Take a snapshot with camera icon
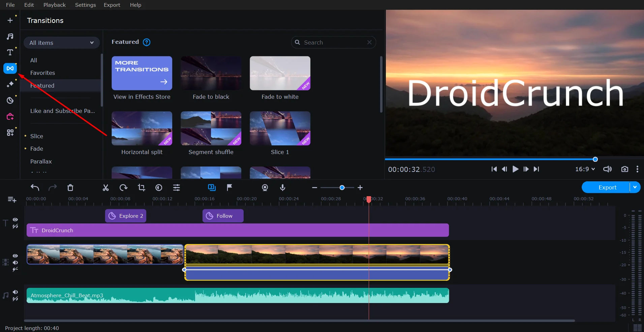 point(624,169)
